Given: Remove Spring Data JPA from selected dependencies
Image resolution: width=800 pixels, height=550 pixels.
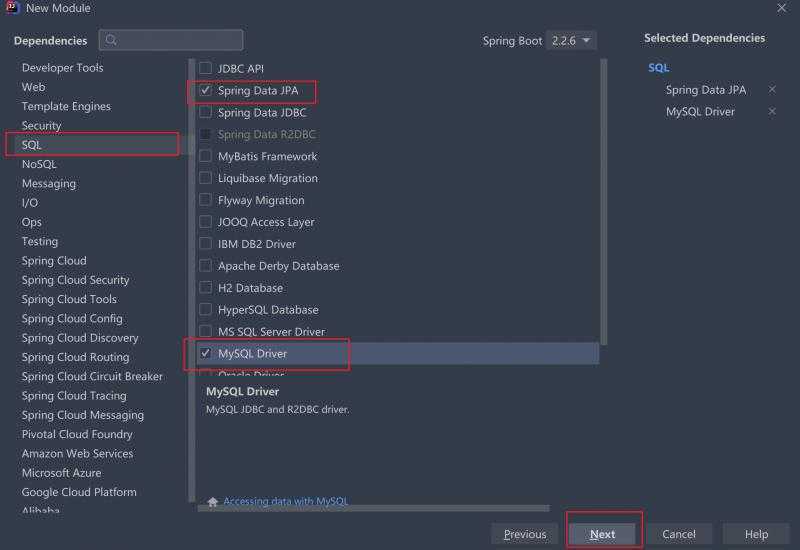Looking at the screenshot, I should pyautogui.click(x=772, y=90).
